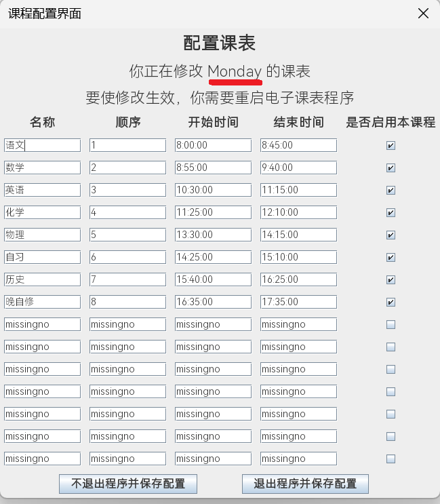Image resolution: width=440 pixels, height=504 pixels.
Task: Click order field containing 4
Action: pos(128,212)
